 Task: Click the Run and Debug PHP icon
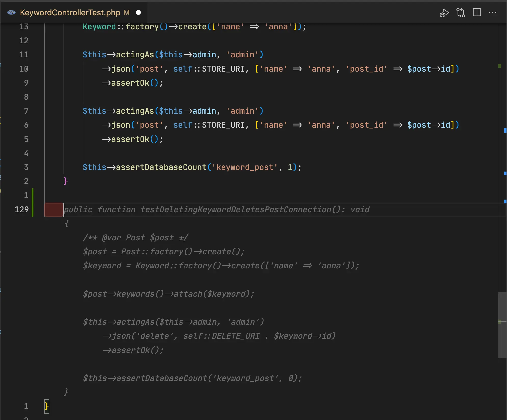pyautogui.click(x=444, y=13)
